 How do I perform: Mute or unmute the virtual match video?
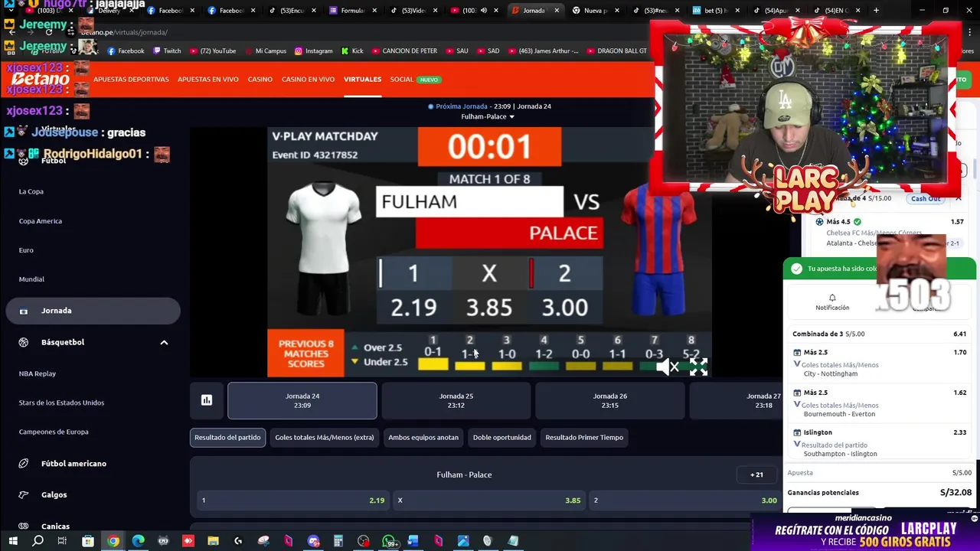point(668,367)
